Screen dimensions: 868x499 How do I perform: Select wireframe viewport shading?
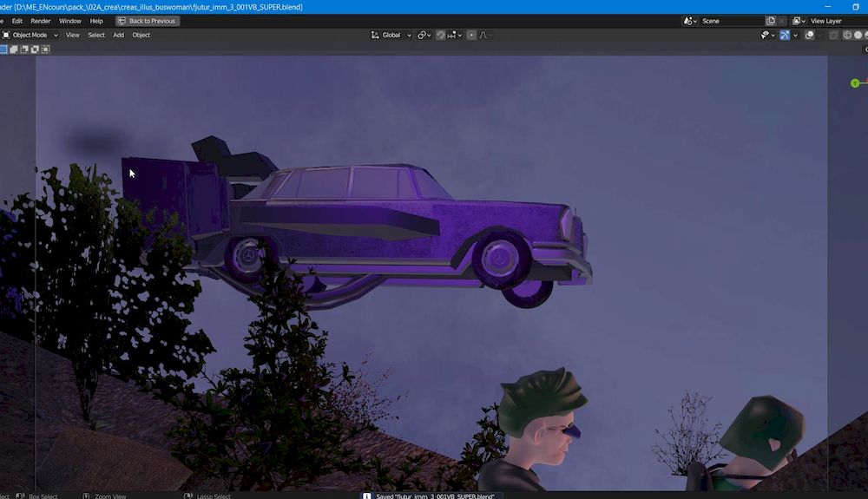(x=845, y=36)
